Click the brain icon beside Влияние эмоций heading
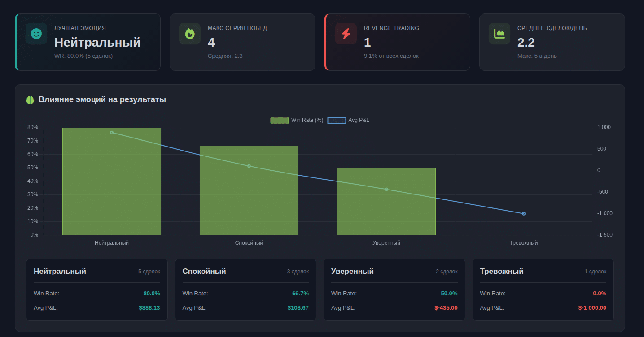 point(30,100)
